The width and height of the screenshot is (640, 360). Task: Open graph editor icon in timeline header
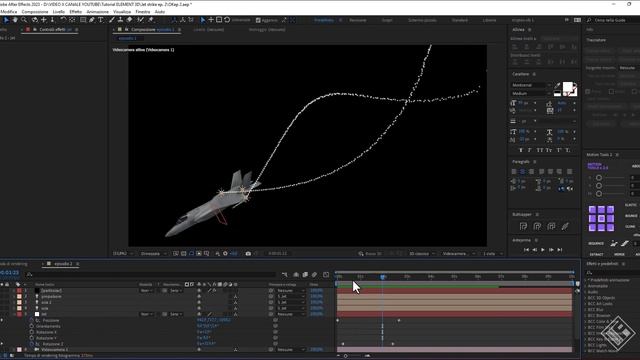326,275
